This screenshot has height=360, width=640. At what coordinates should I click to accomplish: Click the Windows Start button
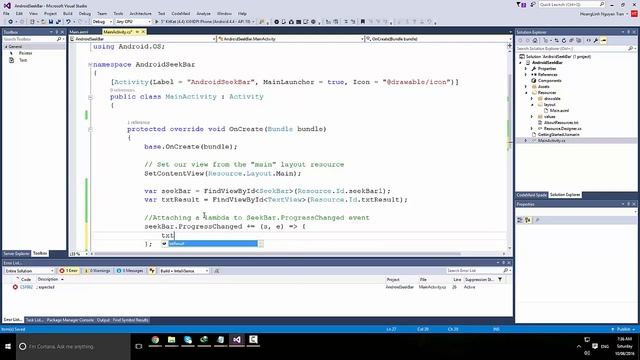(x=8, y=347)
